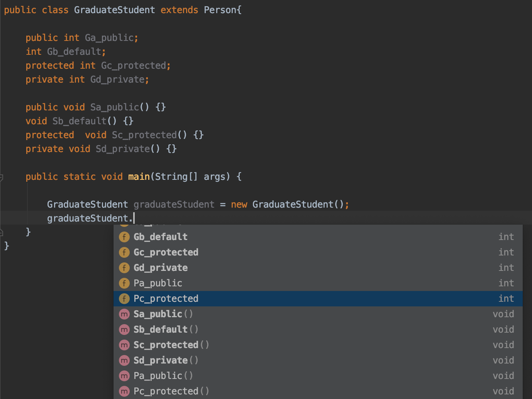This screenshot has width=532, height=399.
Task: Click the field icon beside Pa_public int suggestion
Action: [124, 283]
